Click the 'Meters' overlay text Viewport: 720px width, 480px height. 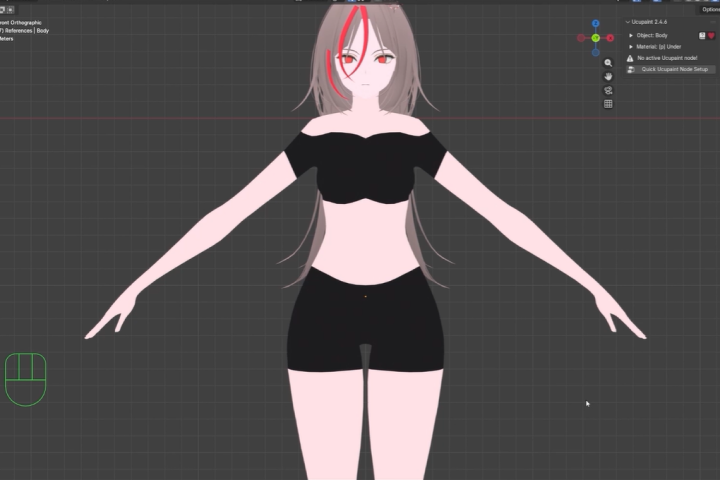pos(6,39)
